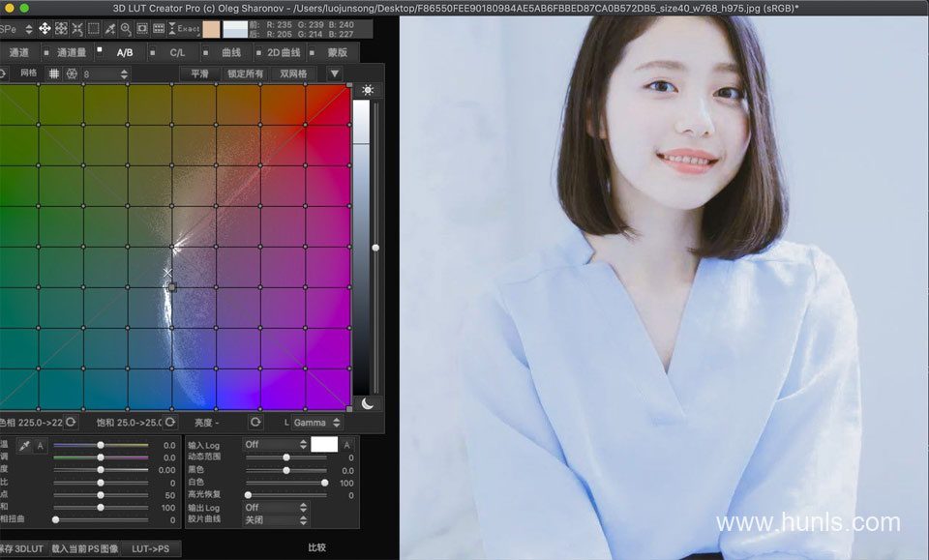Select the dashed rectangle selection tool
929x560 pixels.
tap(94, 28)
